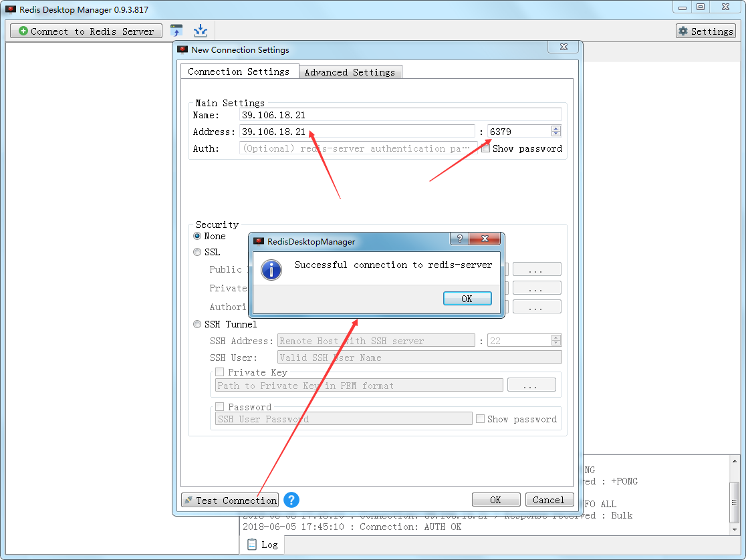
Task: Click the help '?' button in RedisDesktopManager dialog title
Action: [460, 239]
